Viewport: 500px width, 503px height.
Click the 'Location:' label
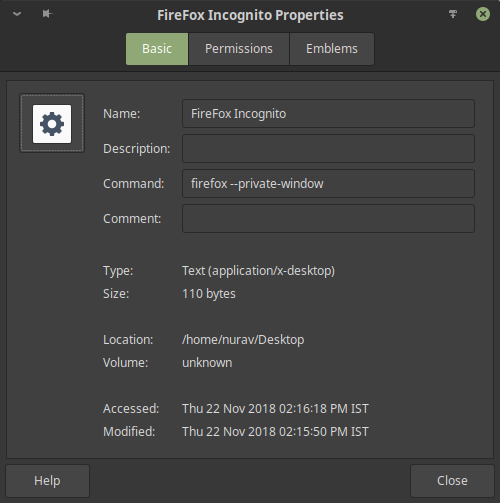point(128,340)
